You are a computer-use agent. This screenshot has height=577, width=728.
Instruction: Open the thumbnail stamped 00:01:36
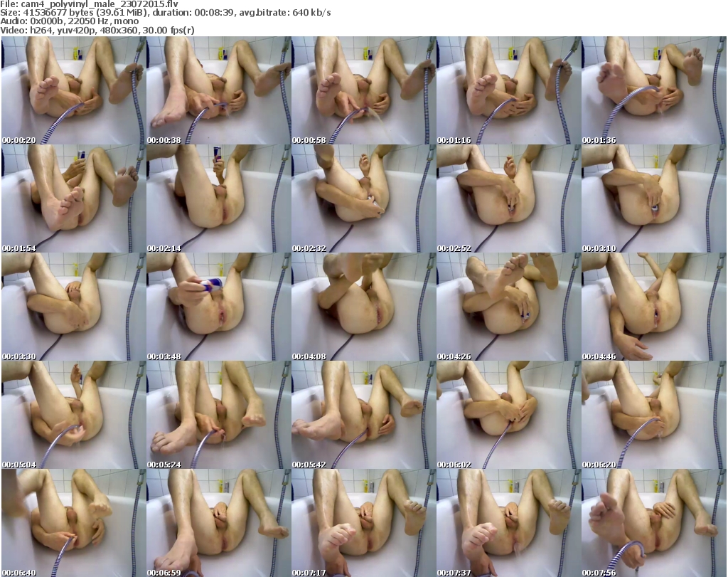tap(654, 90)
